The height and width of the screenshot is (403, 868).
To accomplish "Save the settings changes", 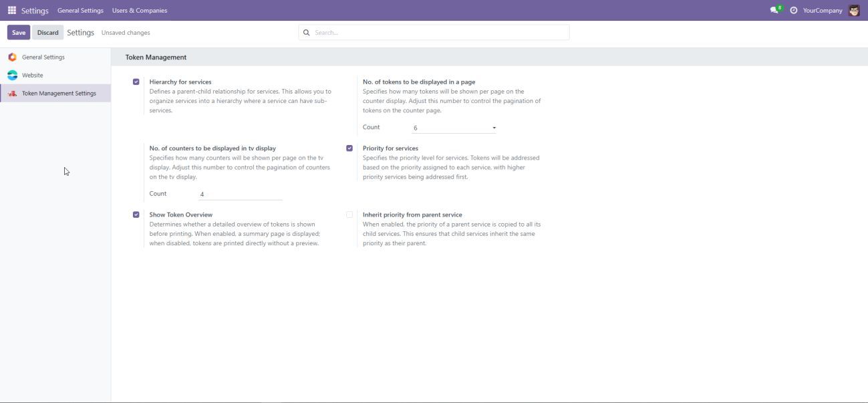I will click(19, 32).
